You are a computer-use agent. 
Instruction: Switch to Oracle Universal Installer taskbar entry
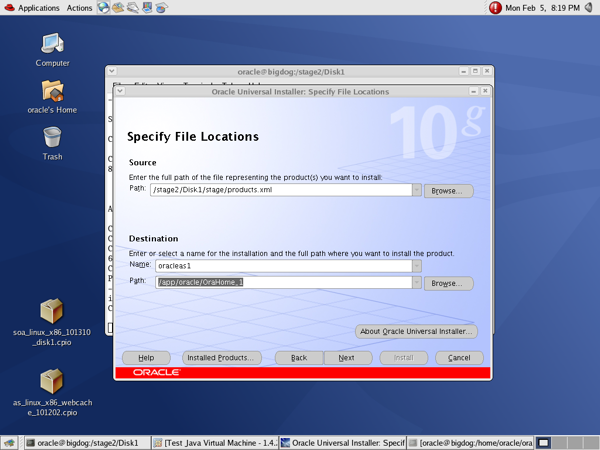[x=342, y=443]
